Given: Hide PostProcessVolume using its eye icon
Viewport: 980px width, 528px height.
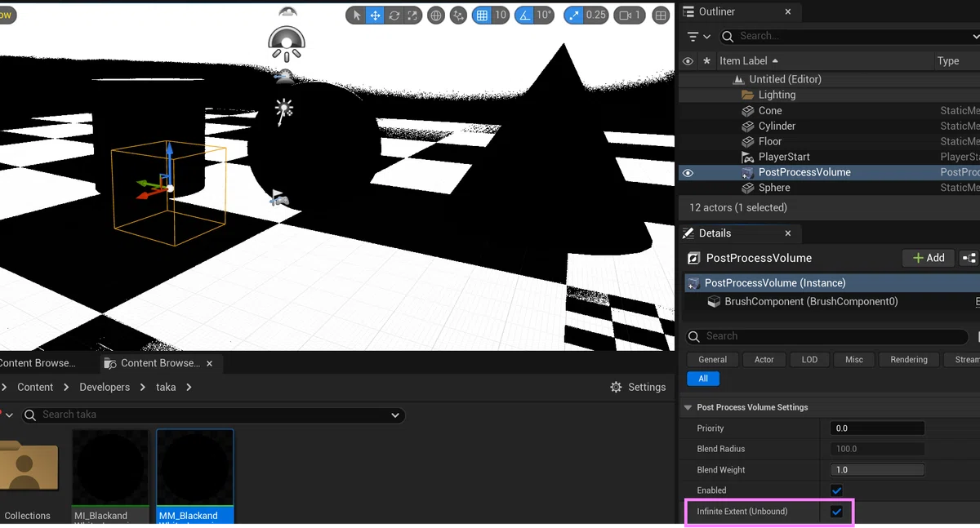Looking at the screenshot, I should 688,173.
